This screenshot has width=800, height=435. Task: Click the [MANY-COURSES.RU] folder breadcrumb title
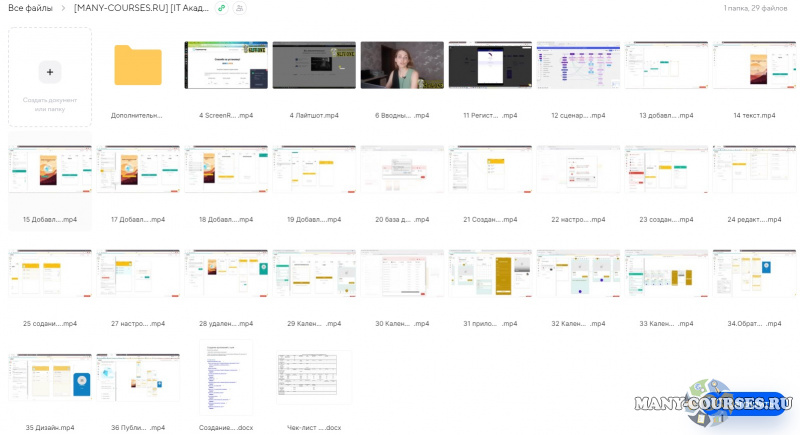pos(141,8)
